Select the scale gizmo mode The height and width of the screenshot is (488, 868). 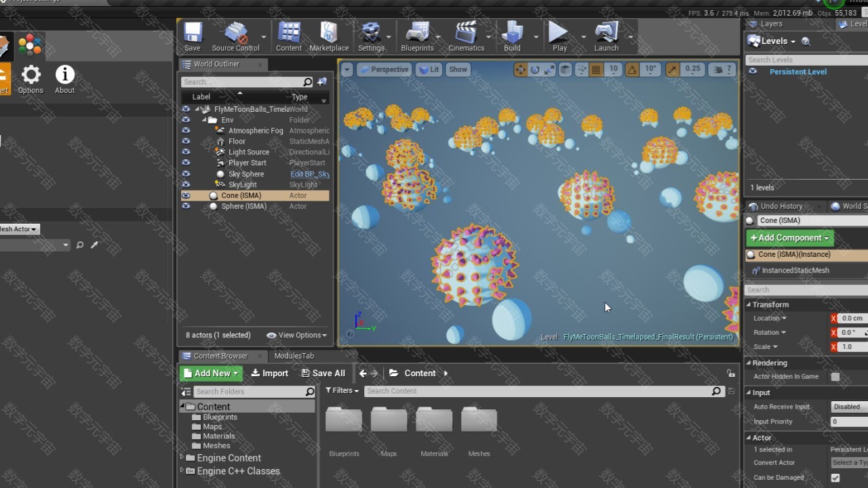(549, 69)
